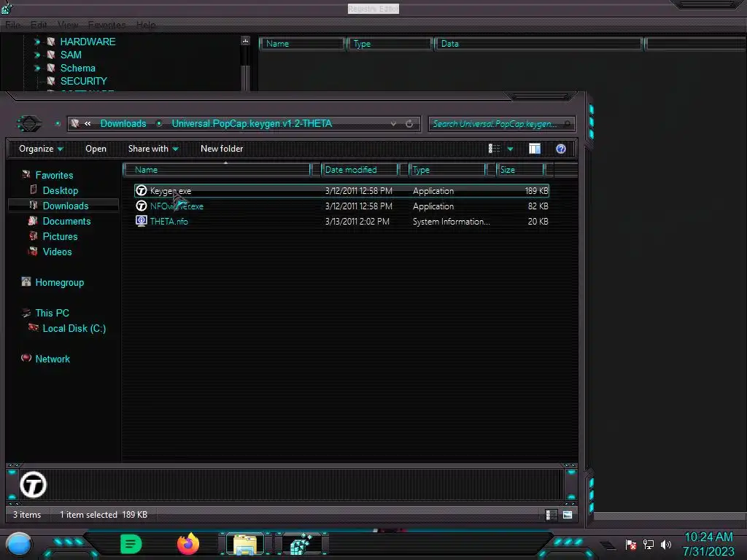Open Favorites menu in Registry Editor
This screenshot has width=747, height=560.
(107, 25)
